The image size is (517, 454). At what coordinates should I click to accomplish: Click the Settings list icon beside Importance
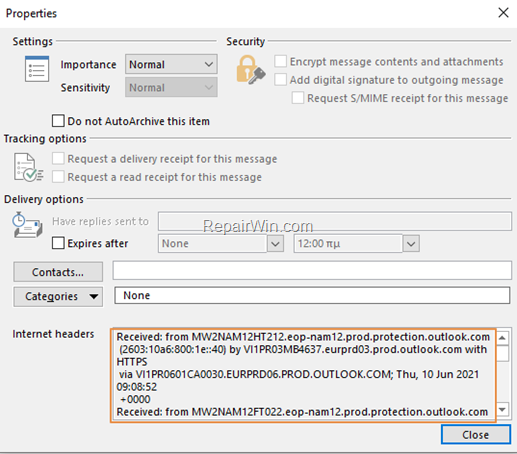click(37, 69)
